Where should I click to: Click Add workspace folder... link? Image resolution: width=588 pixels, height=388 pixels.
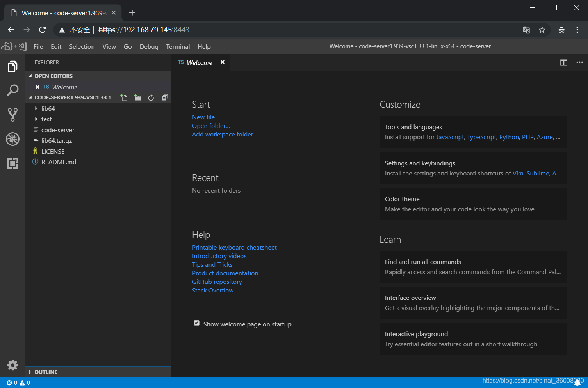coord(225,134)
